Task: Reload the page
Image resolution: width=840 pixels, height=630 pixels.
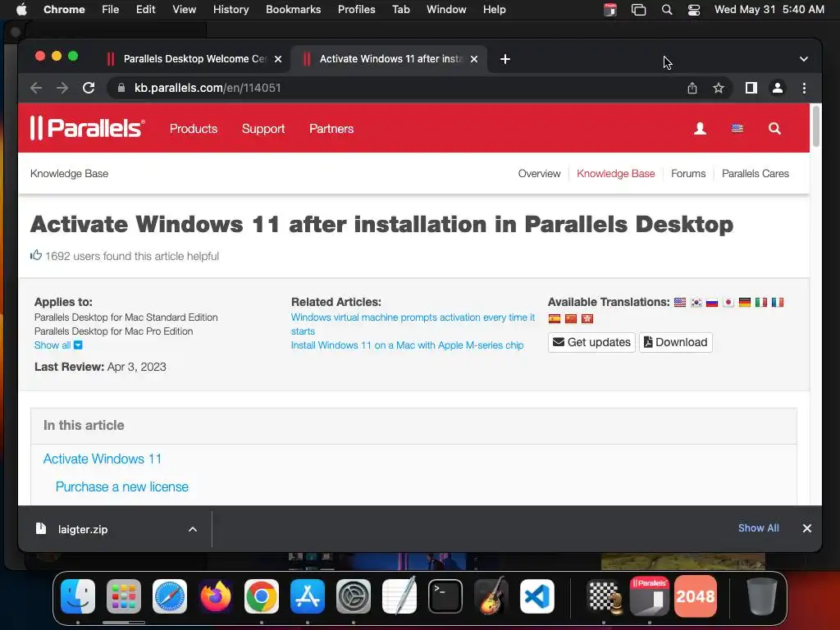Action: 89,88
